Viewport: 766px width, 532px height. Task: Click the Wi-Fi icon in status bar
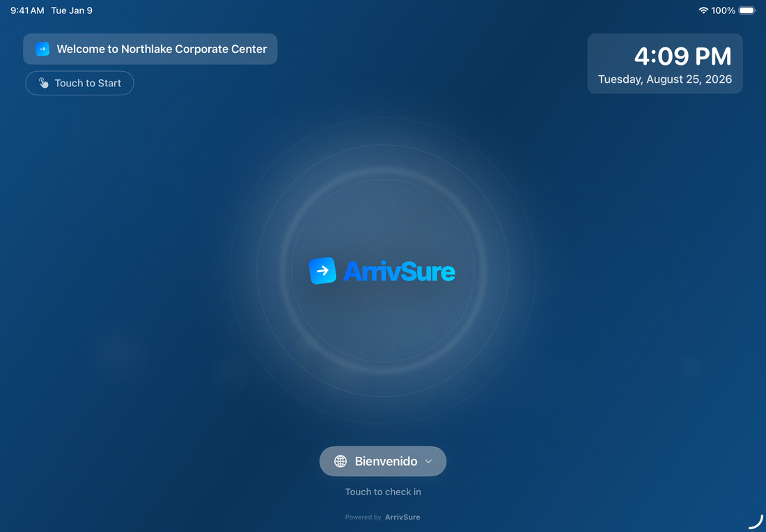pos(703,10)
